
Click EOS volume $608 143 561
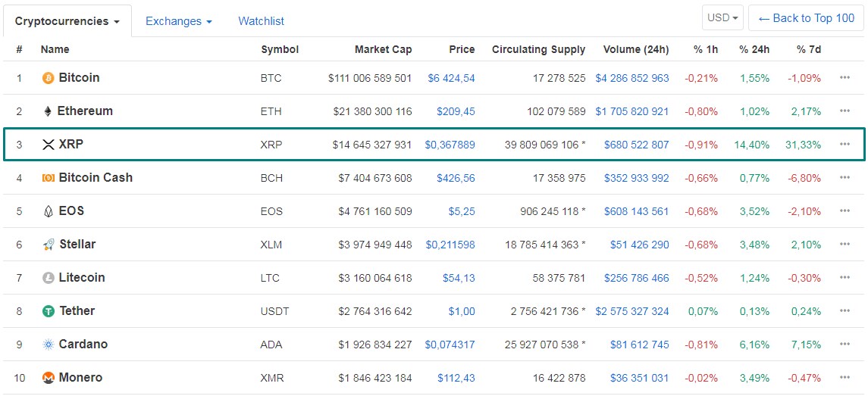(x=637, y=211)
